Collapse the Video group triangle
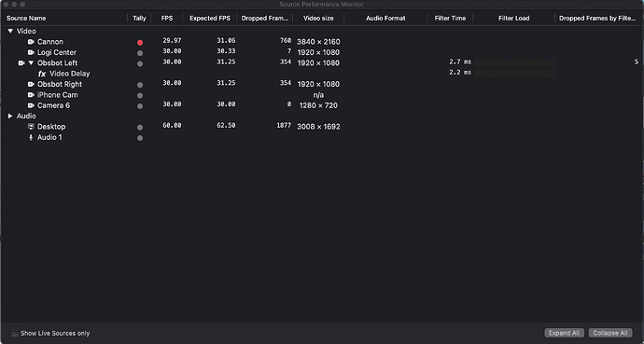Screen dimensions: 644x344 [10, 31]
